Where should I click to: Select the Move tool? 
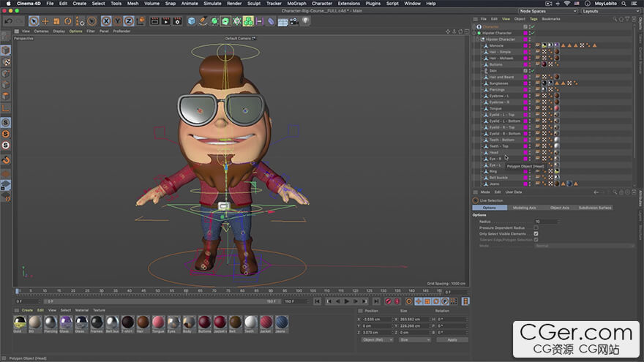(45, 21)
